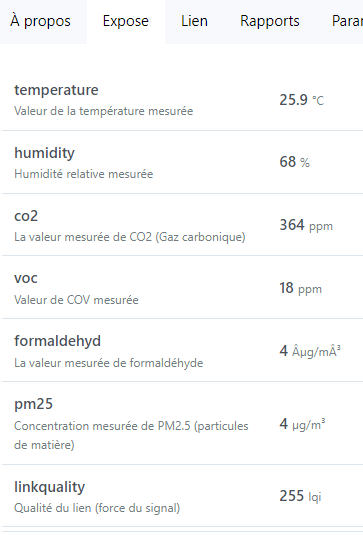Click the pm25 row title
Screen dimensions: 363x535
click(x=33, y=404)
